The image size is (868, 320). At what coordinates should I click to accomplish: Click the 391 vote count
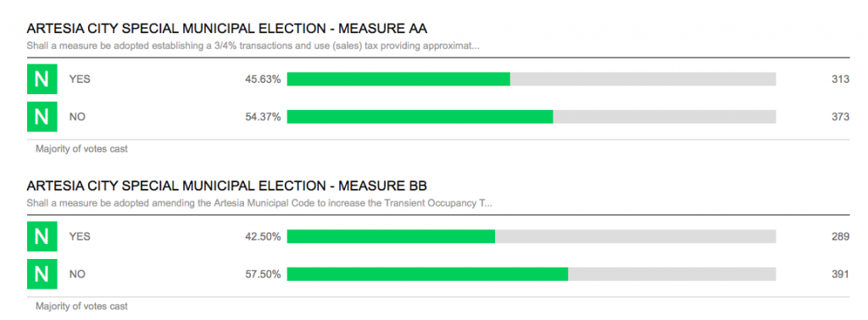tap(840, 274)
